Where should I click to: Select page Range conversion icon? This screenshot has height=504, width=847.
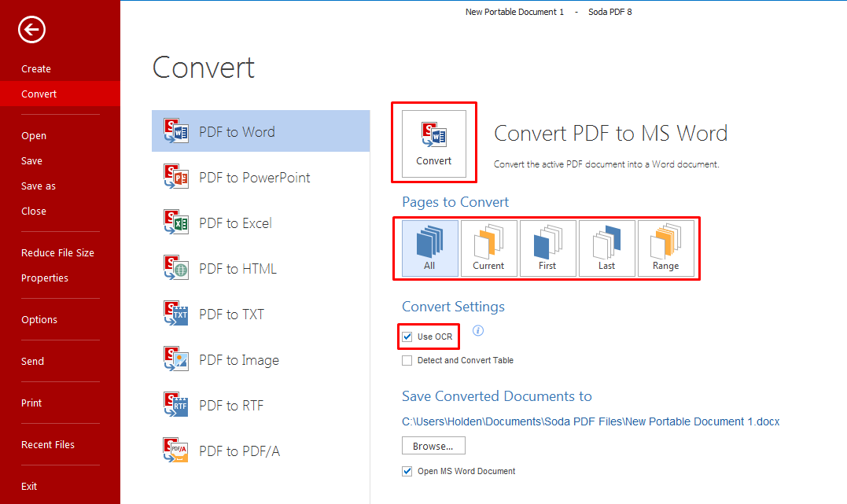[x=665, y=248]
